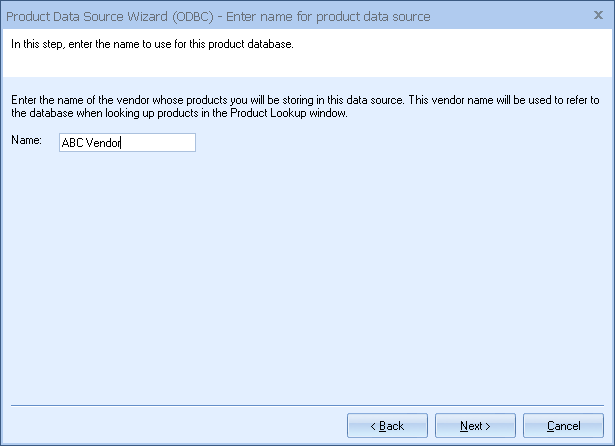
Task: Go back with the Back button
Action: 387,426
